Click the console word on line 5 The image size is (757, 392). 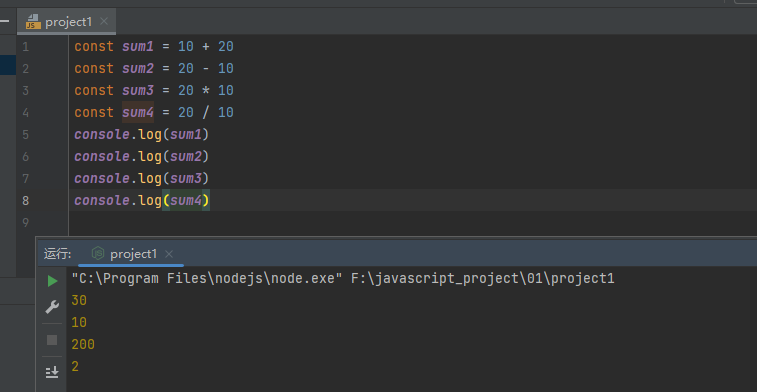(x=102, y=135)
